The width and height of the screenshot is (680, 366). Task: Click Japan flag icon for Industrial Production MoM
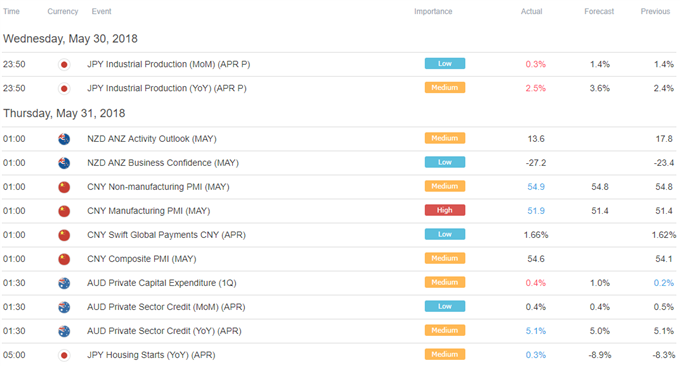click(64, 65)
